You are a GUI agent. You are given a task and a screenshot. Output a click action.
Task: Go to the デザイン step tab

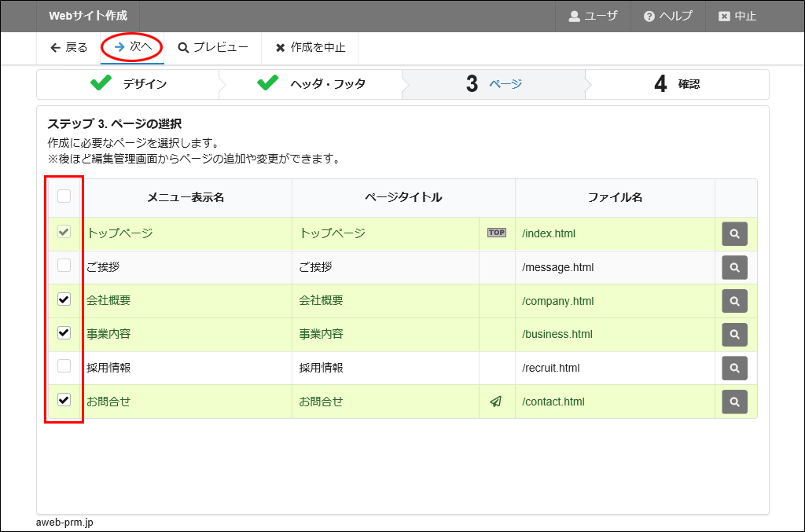click(x=128, y=84)
